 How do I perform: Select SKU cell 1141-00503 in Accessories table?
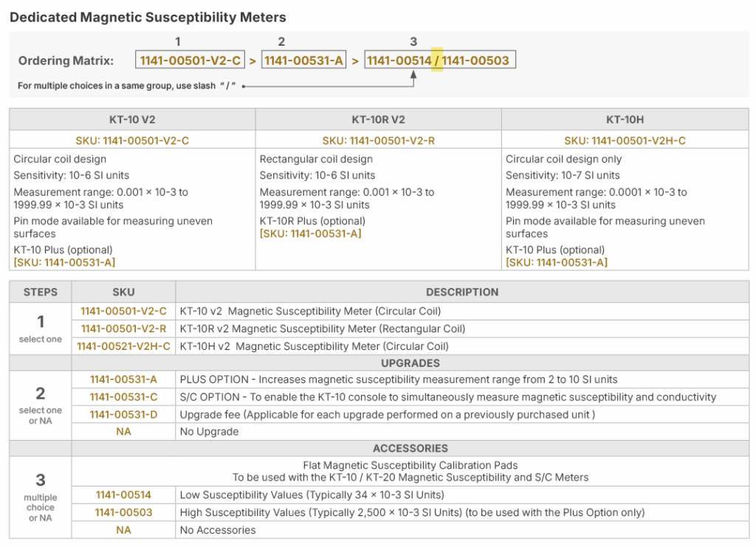tap(123, 512)
